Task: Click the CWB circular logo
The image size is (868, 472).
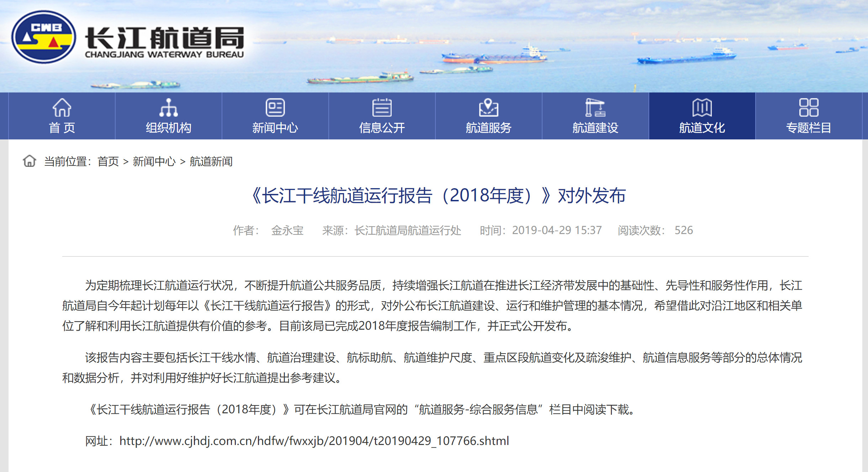Action: [x=43, y=37]
